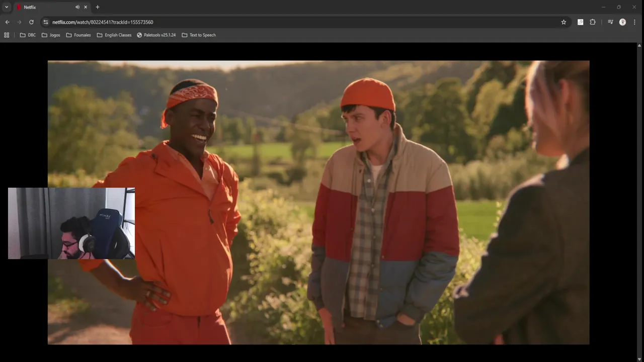Restore down the Chrome window
This screenshot has height=362, width=644.
tap(618, 7)
